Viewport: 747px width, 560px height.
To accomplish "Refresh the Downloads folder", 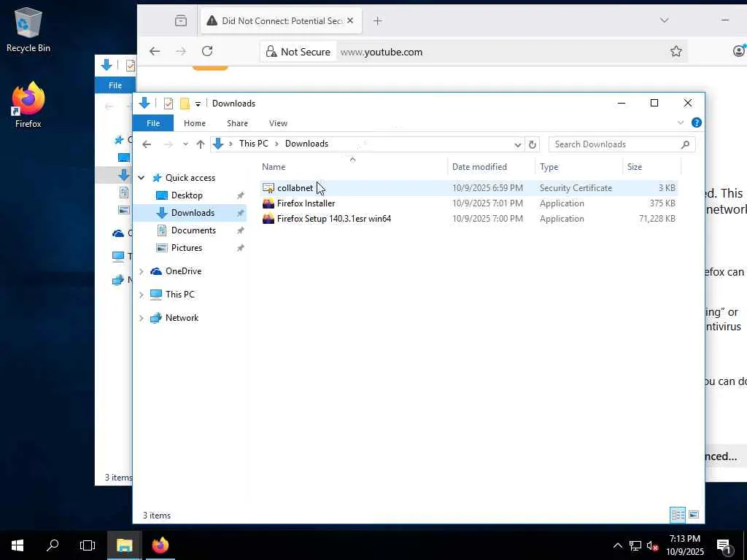I will pyautogui.click(x=532, y=145).
